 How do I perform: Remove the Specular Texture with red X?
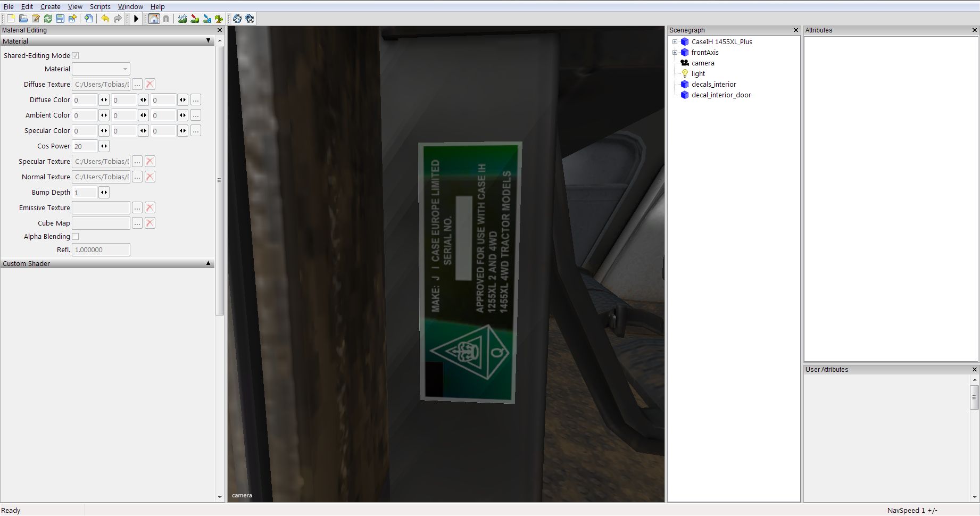tap(150, 161)
